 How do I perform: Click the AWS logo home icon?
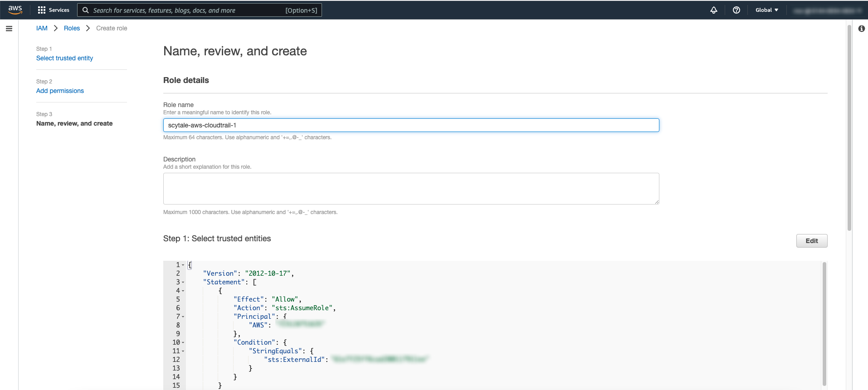coord(15,10)
